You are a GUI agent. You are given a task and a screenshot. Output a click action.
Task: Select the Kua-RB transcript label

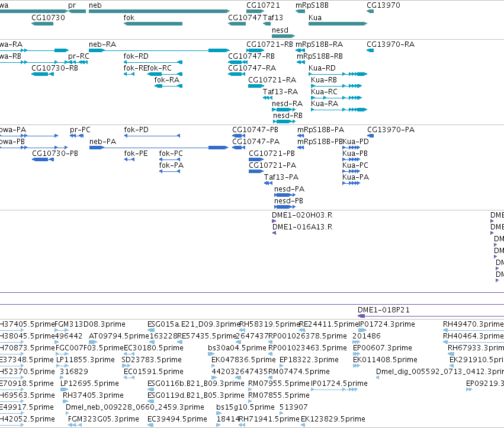324,80
